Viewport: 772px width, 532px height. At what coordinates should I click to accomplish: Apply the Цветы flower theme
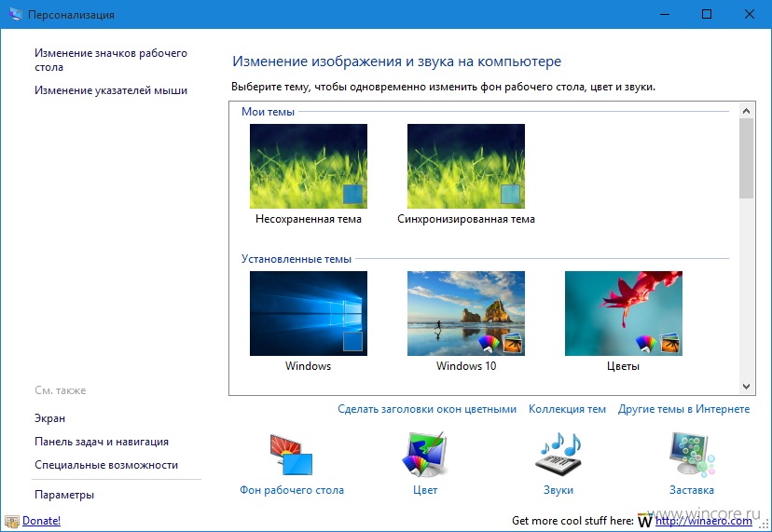pyautogui.click(x=624, y=313)
